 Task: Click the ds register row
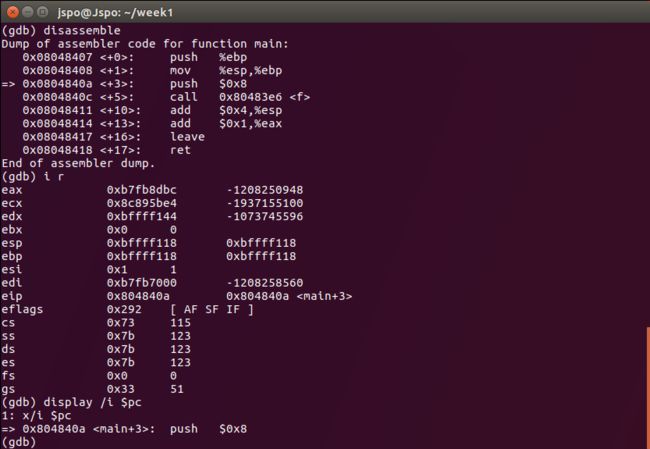pyautogui.click(x=96, y=349)
